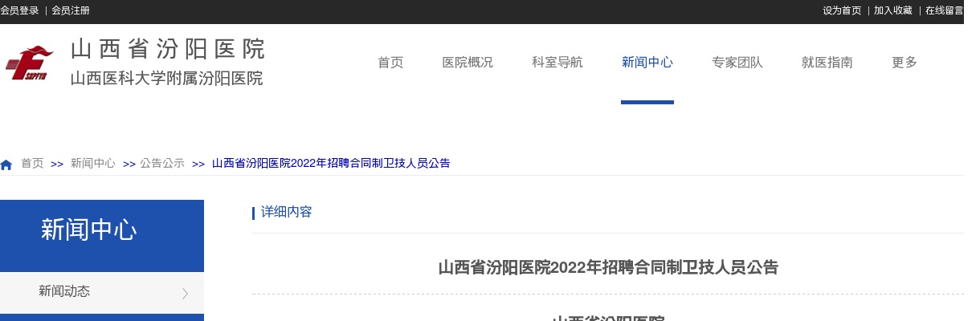The width and height of the screenshot is (980, 321).
Task: Click 公告公示 breadcrumb link
Action: pyautogui.click(x=162, y=163)
